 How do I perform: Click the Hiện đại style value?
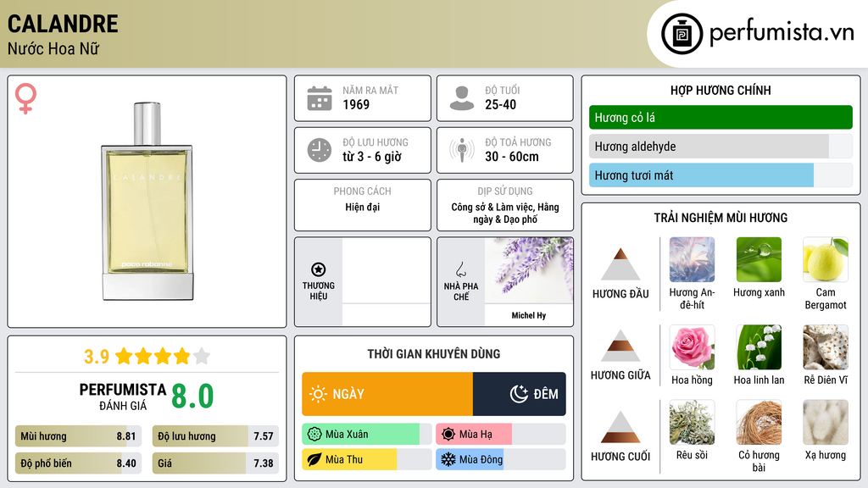click(363, 207)
